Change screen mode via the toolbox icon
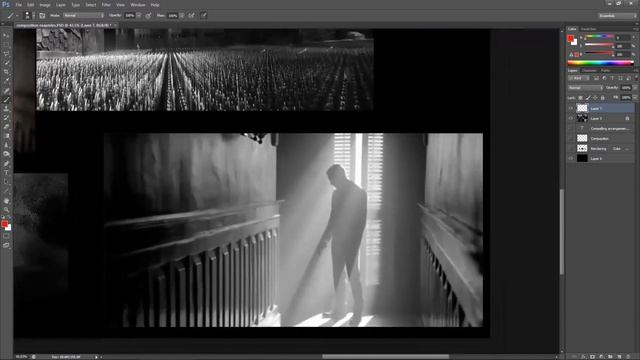This screenshot has height=360, width=640. pyautogui.click(x=6, y=245)
